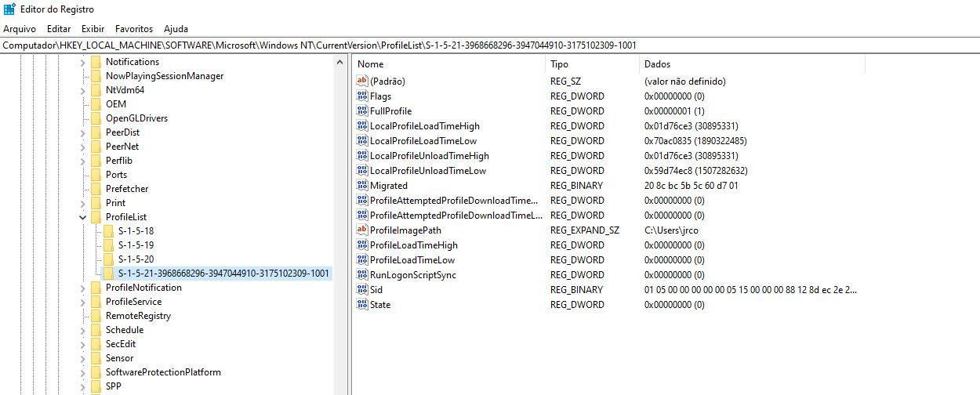Expand the ProfileService key
The height and width of the screenshot is (395, 980).
pos(83,302)
